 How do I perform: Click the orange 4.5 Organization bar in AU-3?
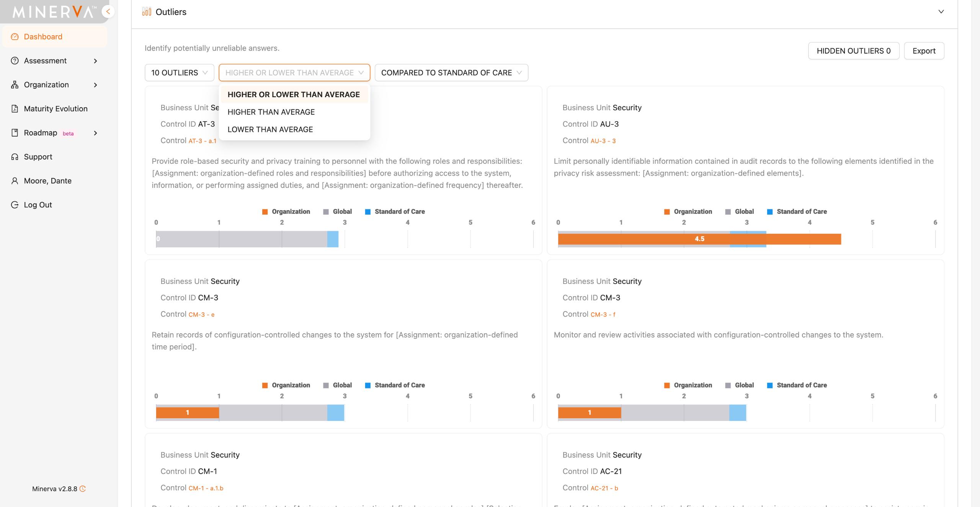point(699,239)
